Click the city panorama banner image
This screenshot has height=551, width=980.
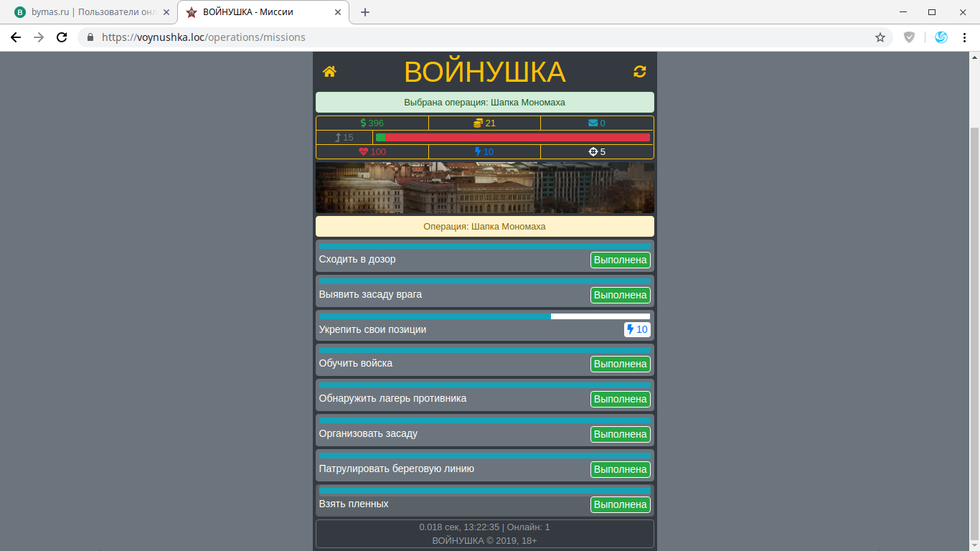[484, 187]
